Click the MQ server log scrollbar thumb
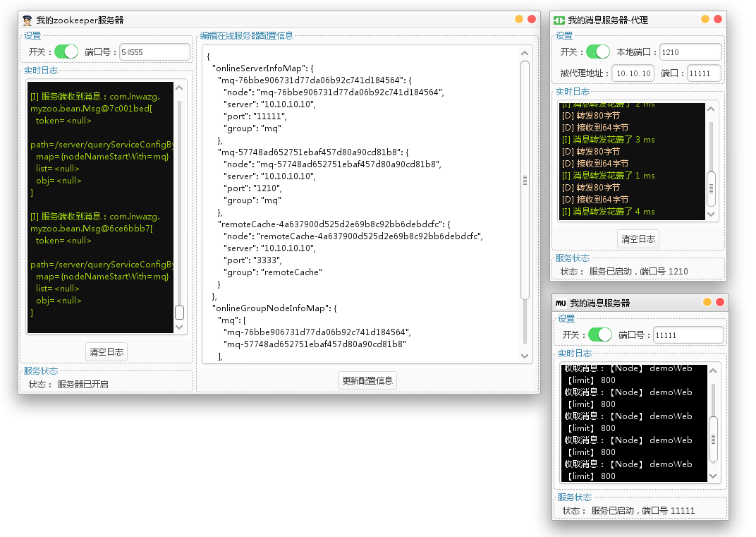The image size is (756, 537). click(713, 439)
